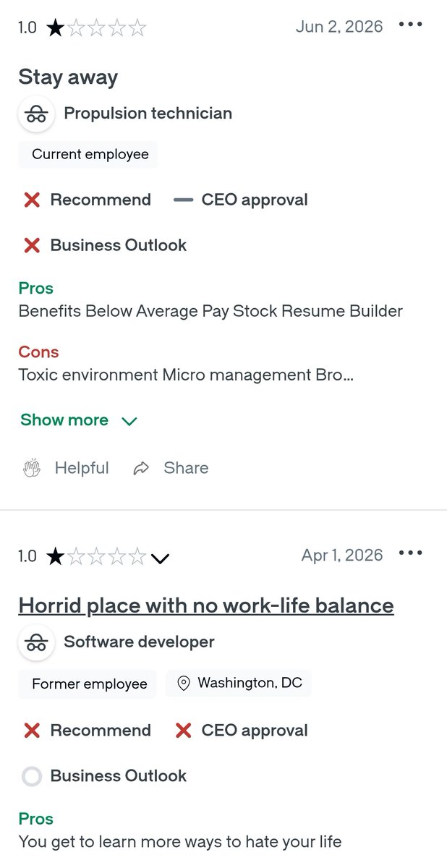This screenshot has height=868, width=447.
Task: Click the Stay away review title
Action: (68, 77)
